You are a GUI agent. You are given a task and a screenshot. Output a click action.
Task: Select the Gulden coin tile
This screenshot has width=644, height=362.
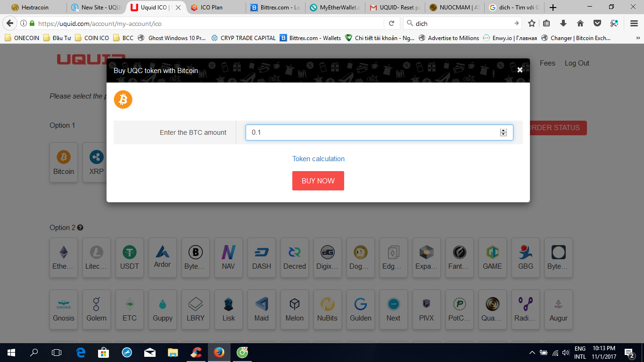[x=361, y=309]
